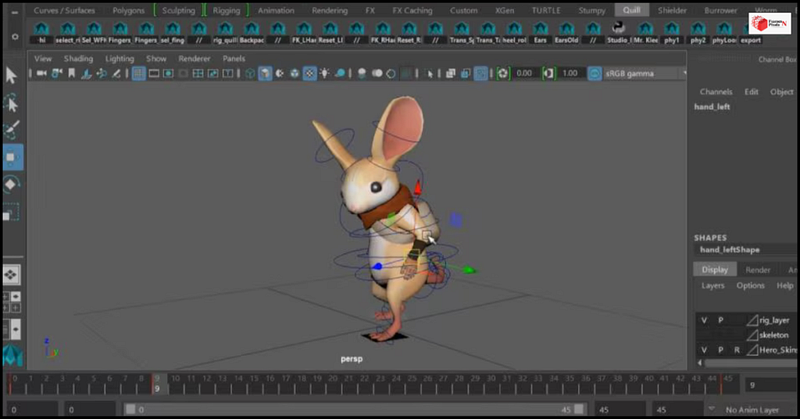Viewport: 800px width, 419px height.
Task: Click the Sel_WFH shelf button
Action: coord(94,33)
